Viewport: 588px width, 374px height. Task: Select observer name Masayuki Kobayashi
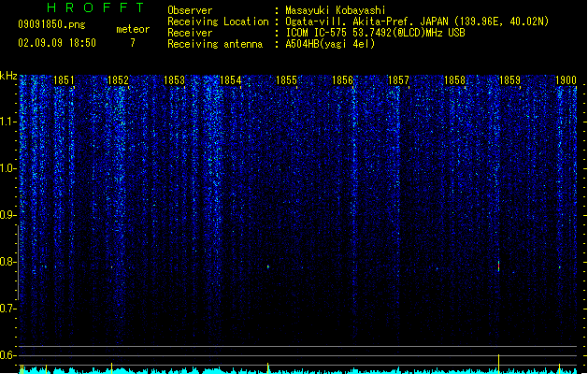click(x=336, y=10)
